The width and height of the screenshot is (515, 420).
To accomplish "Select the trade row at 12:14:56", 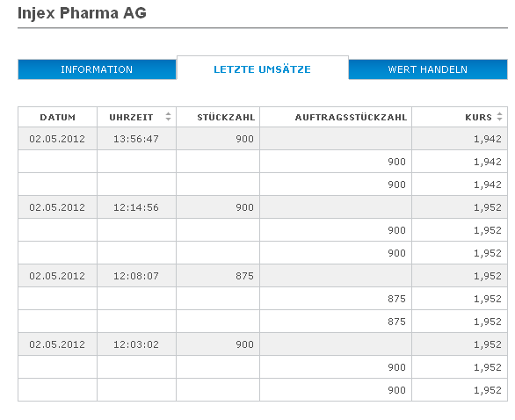I will 263,207.
